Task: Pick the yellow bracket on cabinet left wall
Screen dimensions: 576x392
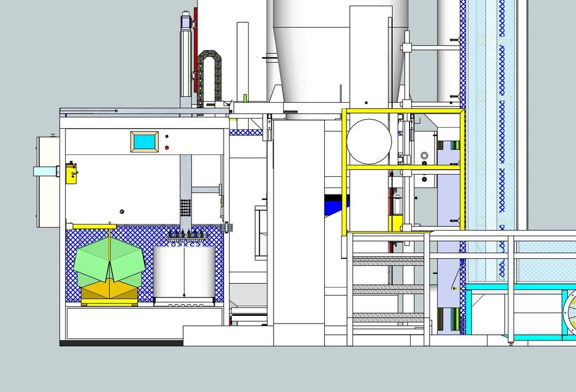Action: point(71,173)
